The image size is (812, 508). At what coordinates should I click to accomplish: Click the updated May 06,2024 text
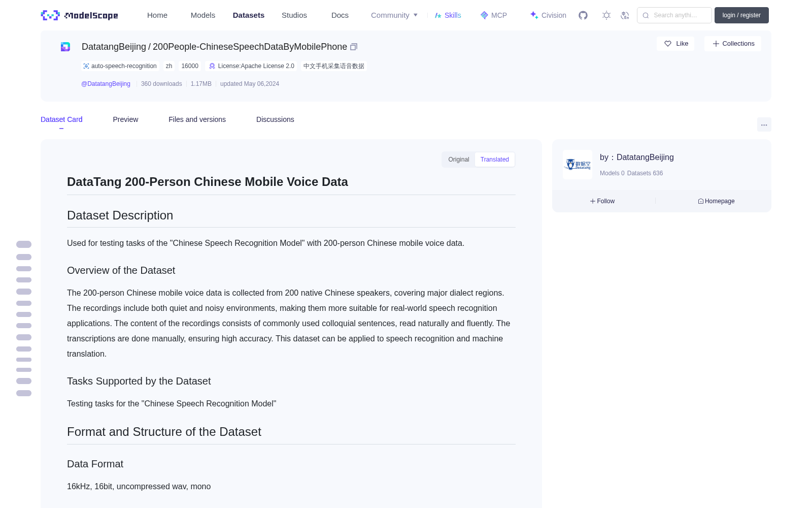[250, 84]
